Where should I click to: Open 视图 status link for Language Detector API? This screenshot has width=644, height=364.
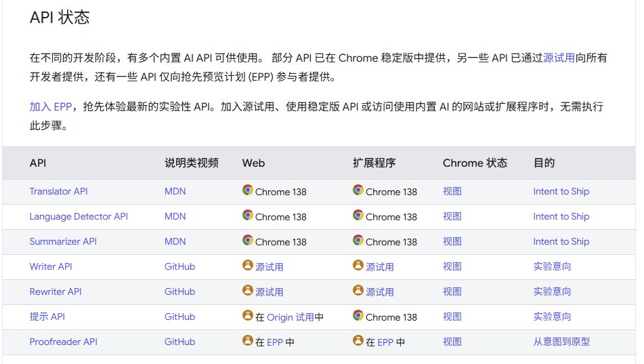click(x=452, y=216)
